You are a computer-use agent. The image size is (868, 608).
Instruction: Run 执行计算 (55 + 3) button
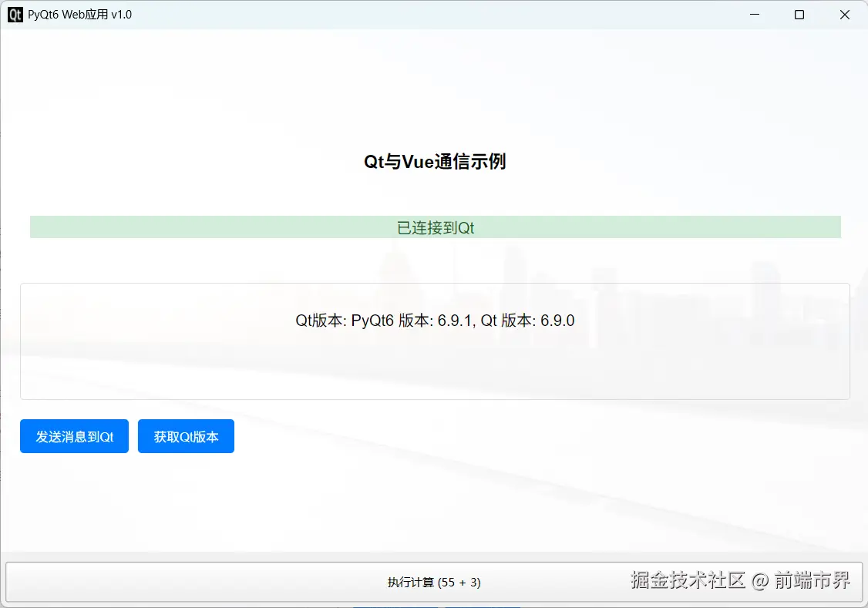[x=434, y=582]
